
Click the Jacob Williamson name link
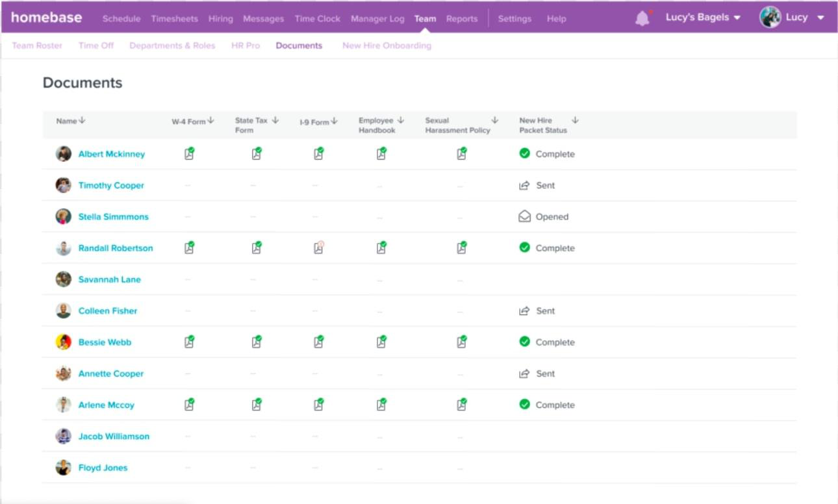[114, 436]
